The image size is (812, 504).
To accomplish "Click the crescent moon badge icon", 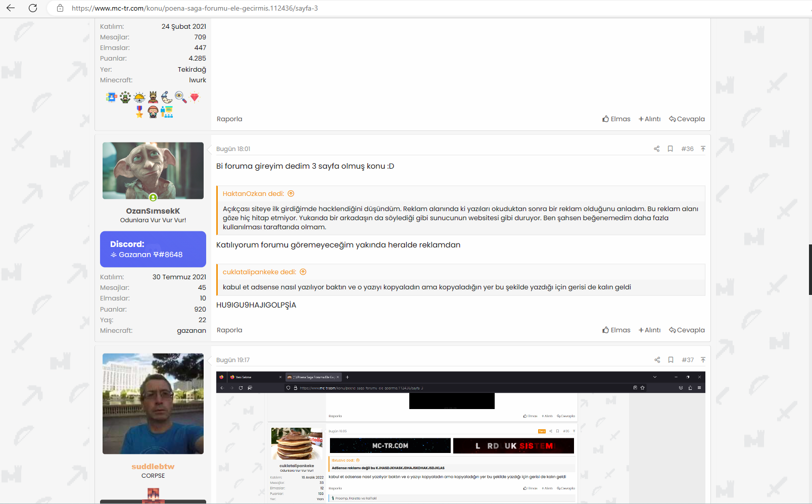I will pos(167,97).
